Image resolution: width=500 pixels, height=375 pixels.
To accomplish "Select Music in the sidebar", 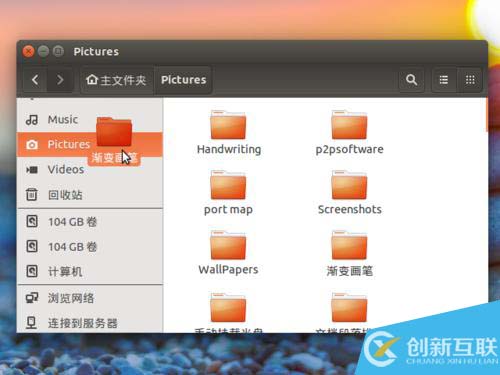I will [89, 120].
